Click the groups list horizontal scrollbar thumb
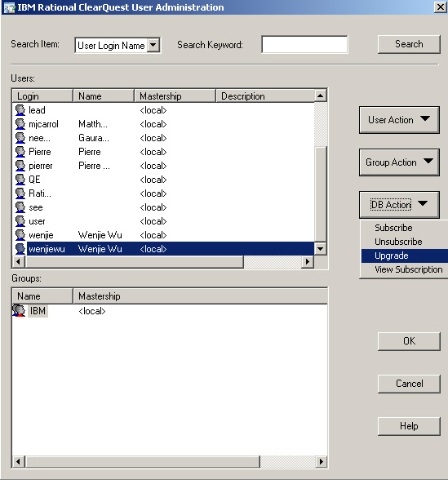The height and width of the screenshot is (480, 448). (142, 462)
